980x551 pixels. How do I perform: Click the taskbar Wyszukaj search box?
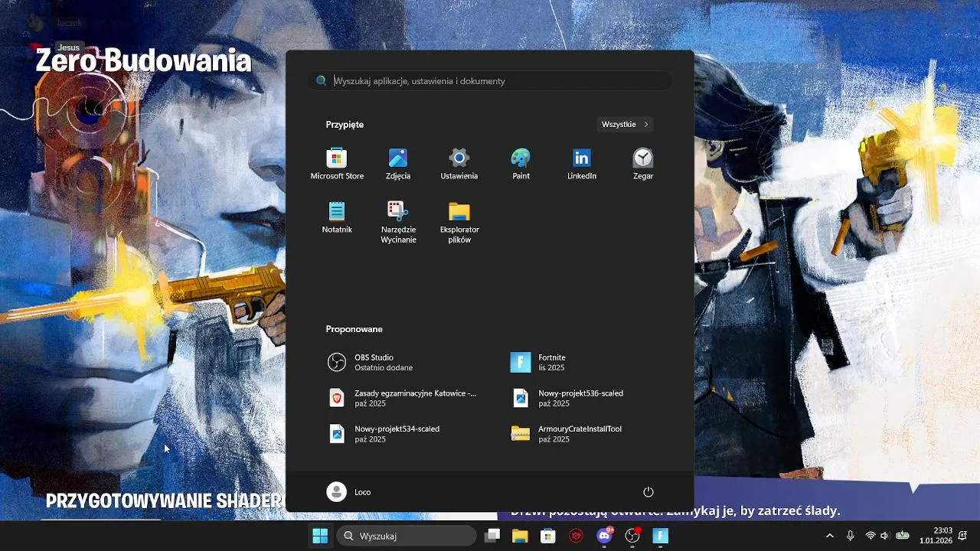tap(407, 536)
